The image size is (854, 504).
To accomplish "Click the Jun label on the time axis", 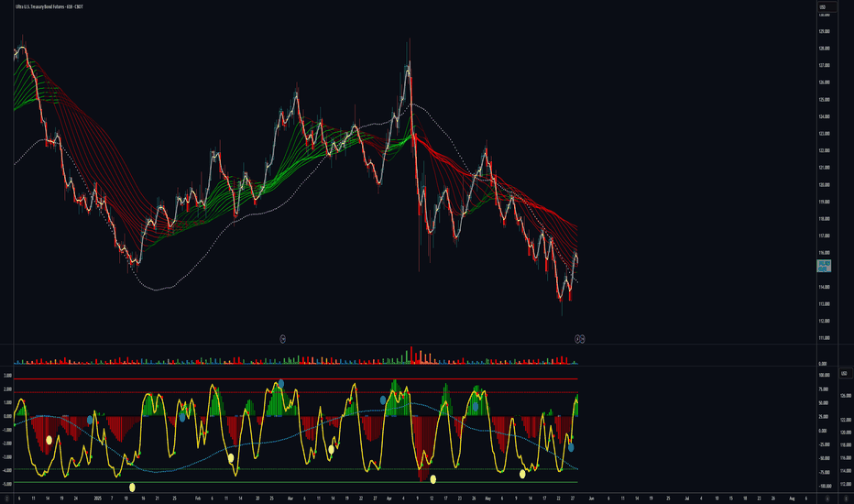I will 591,498.
